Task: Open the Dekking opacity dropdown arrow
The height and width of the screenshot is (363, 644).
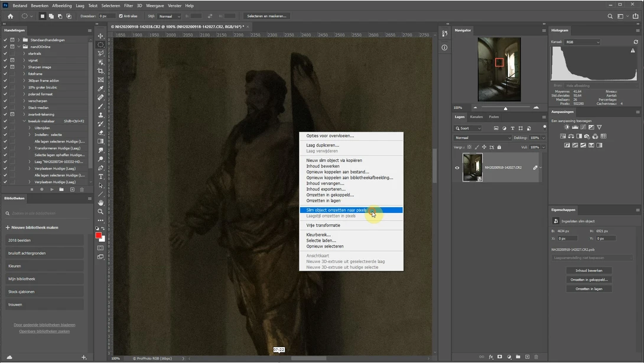Action: click(x=544, y=138)
